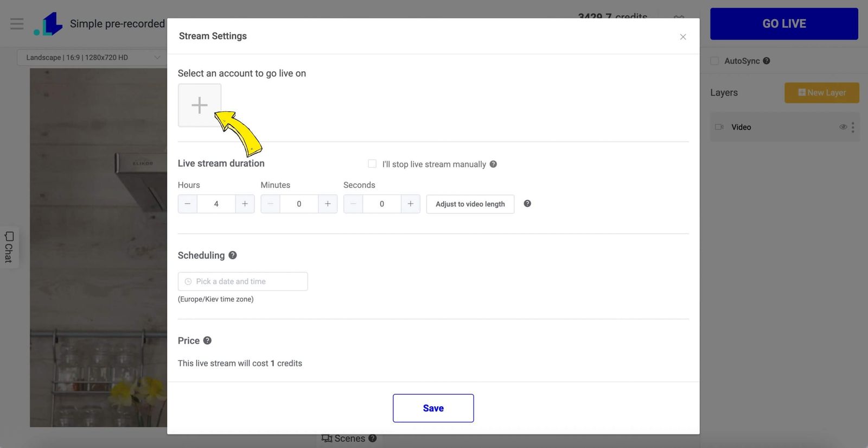Click the LiveReacting logo icon
The width and height of the screenshot is (868, 448).
(x=48, y=24)
